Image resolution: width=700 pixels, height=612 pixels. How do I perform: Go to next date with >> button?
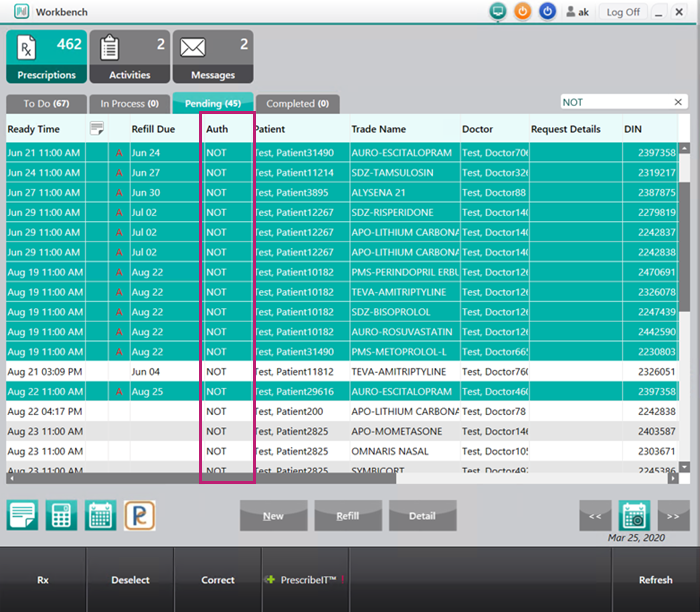point(673,516)
